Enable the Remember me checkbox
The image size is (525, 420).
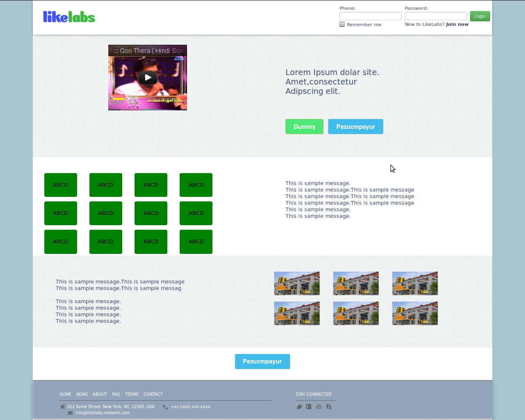click(x=342, y=25)
